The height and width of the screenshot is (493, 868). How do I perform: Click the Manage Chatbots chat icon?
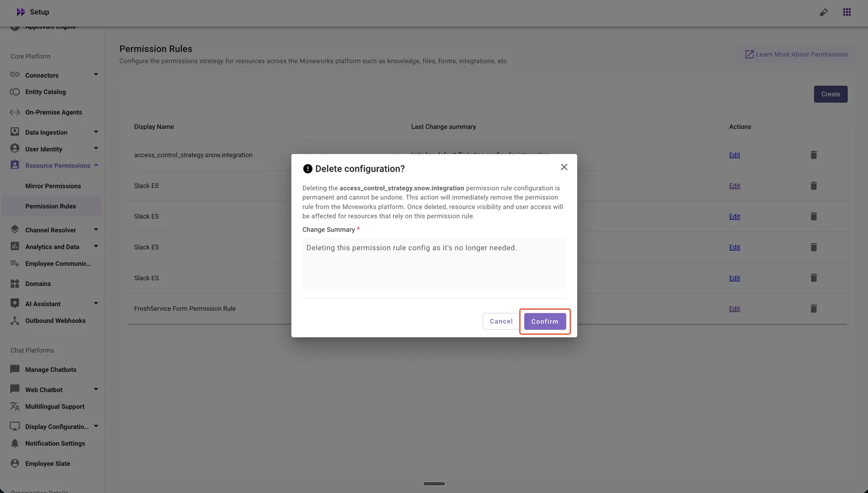(x=15, y=369)
